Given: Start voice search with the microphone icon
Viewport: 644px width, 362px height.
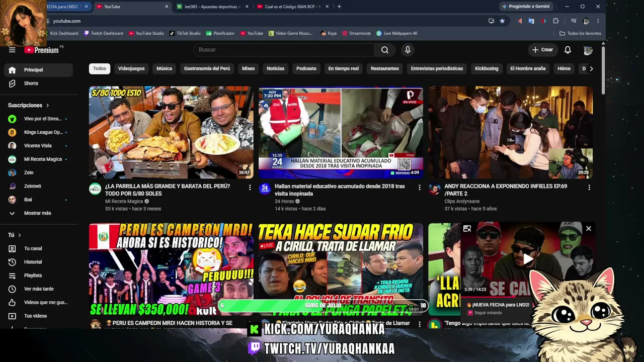Looking at the screenshot, I should [408, 50].
